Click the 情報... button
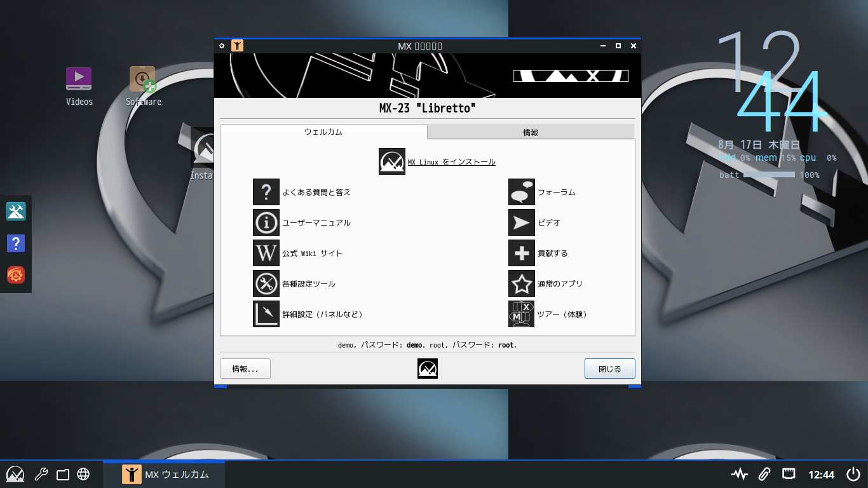The width and height of the screenshot is (868, 488). (x=245, y=369)
